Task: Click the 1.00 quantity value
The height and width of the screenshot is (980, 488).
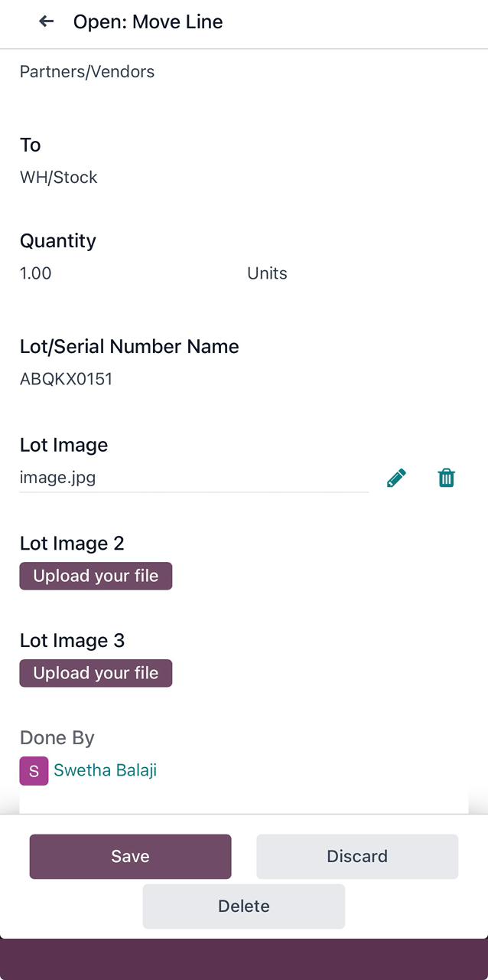Action: pyautogui.click(x=35, y=273)
